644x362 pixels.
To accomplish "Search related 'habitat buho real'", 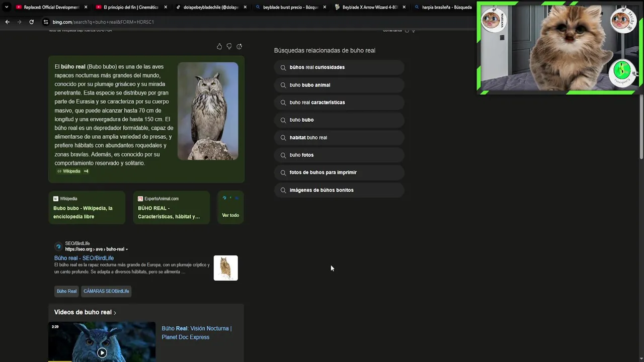I will coord(339,137).
